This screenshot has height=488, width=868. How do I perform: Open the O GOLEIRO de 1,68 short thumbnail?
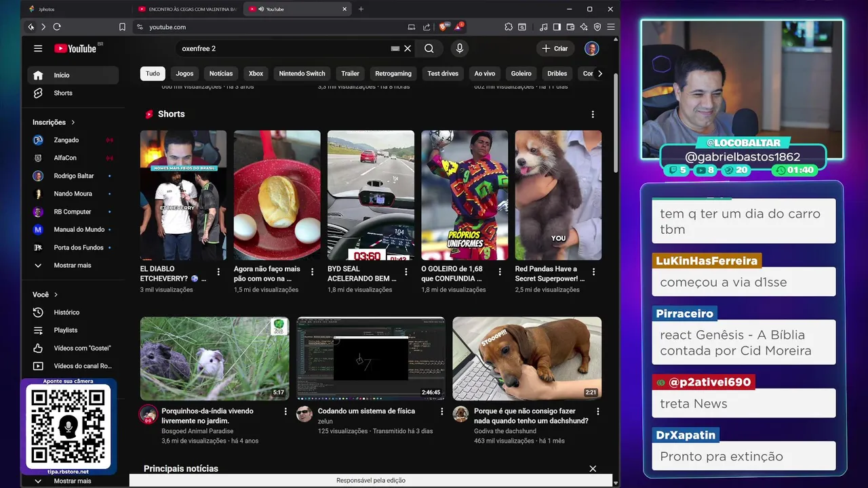pyautogui.click(x=465, y=195)
